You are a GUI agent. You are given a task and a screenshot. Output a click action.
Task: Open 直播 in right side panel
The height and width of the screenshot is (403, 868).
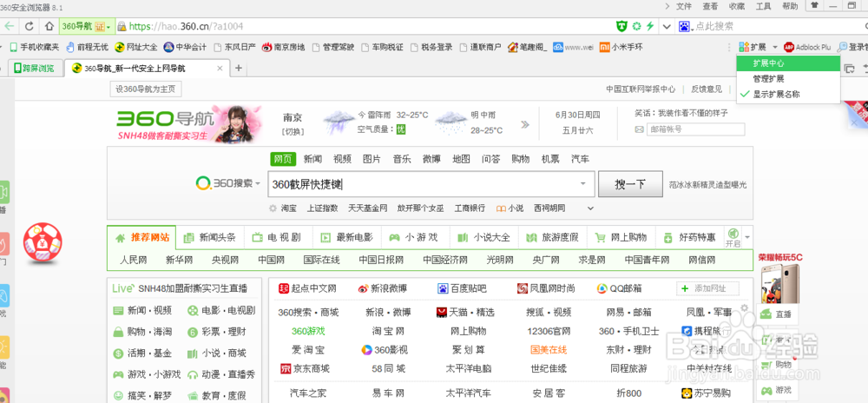pyautogui.click(x=777, y=314)
